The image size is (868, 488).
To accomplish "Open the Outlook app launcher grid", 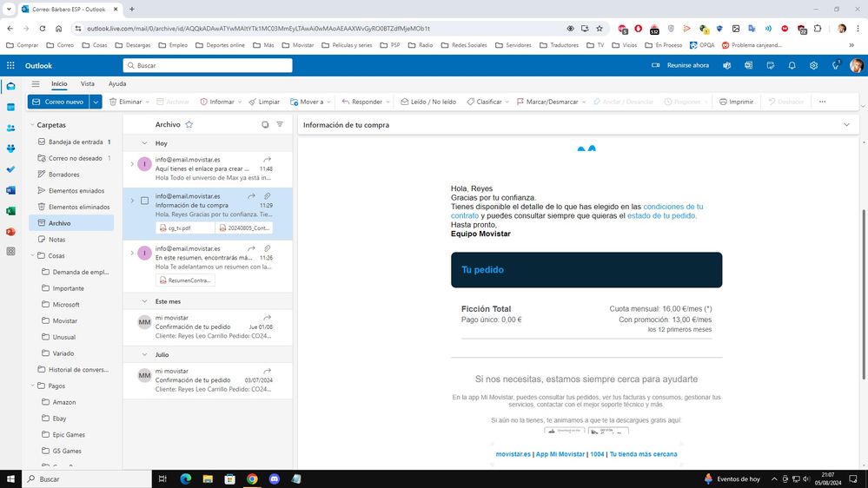I will (x=10, y=65).
